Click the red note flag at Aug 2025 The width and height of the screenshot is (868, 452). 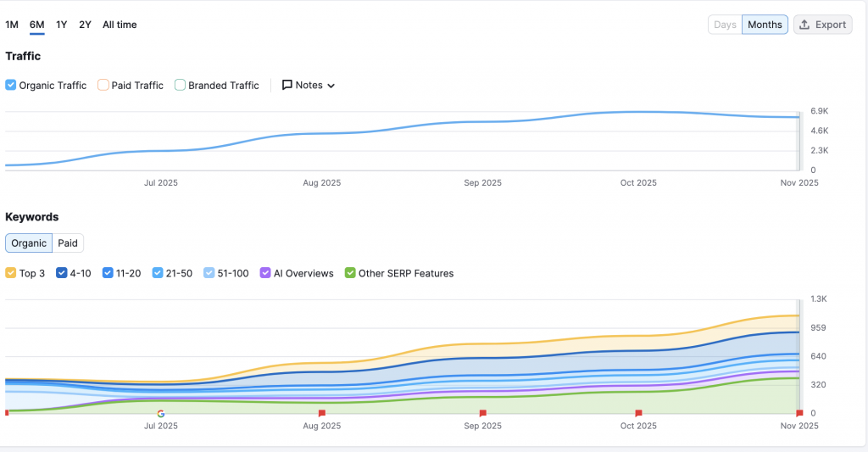[321, 413]
